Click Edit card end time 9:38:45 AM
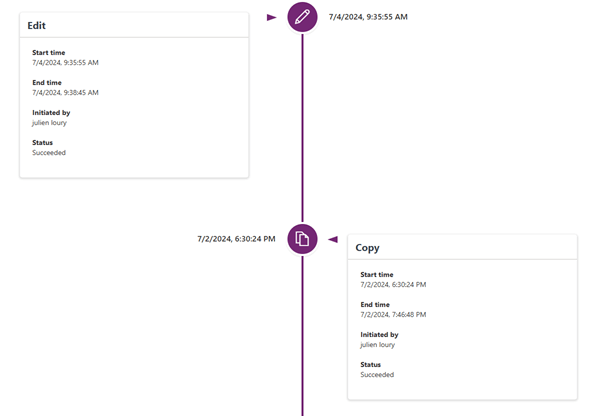605x416 pixels. click(x=65, y=93)
